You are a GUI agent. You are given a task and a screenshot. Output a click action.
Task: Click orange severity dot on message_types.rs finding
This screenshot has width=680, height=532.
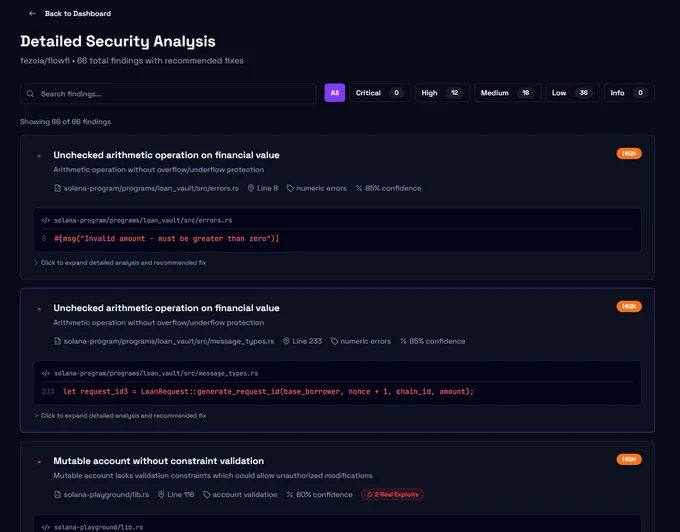coord(39,309)
